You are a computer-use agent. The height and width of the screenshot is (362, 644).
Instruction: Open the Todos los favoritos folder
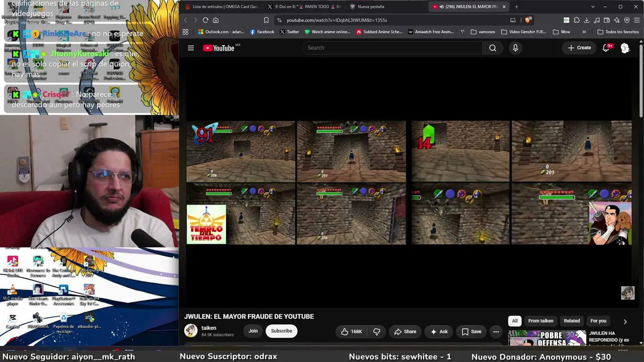tap(618, 32)
